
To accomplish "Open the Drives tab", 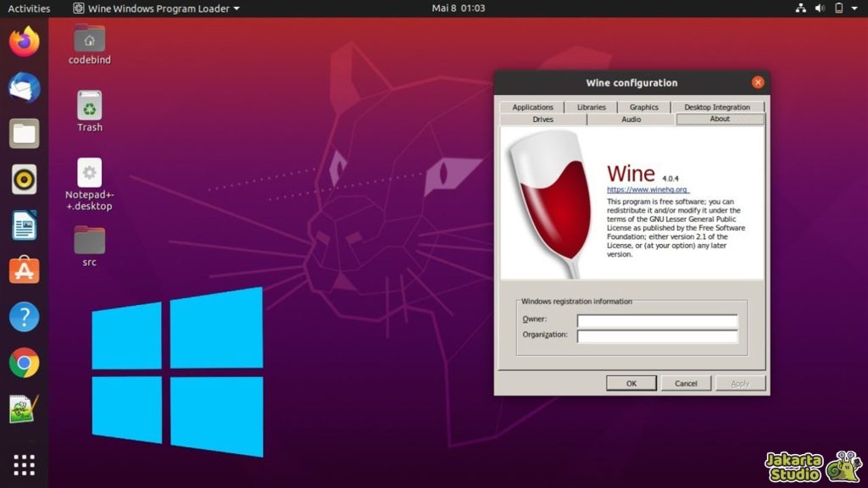I will tap(542, 119).
